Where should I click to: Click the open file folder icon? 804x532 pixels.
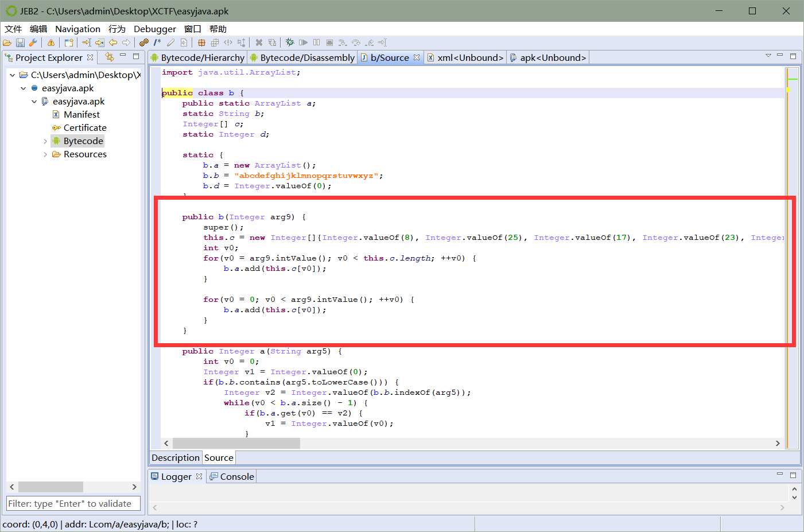[7, 42]
